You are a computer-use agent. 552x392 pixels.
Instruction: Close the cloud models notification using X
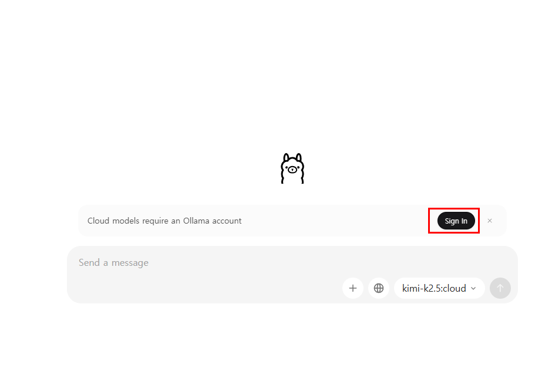tap(490, 221)
